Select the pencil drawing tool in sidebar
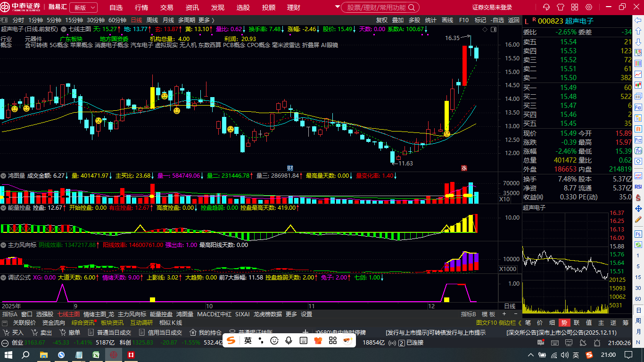This screenshot has height=362, width=644. (638, 220)
